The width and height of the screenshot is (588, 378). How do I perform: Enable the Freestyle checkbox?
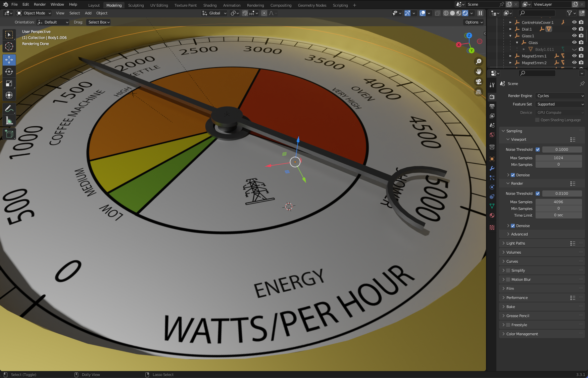508,325
